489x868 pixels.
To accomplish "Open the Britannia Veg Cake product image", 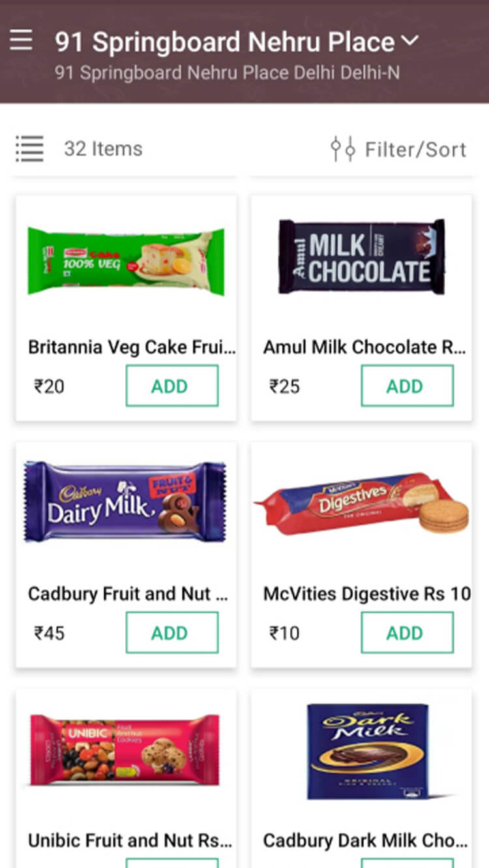I will pos(126,261).
